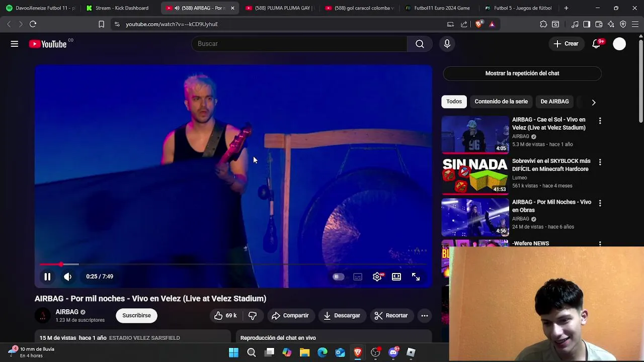The height and width of the screenshot is (362, 644).
Task: Open player settings gear
Action: click(x=377, y=277)
